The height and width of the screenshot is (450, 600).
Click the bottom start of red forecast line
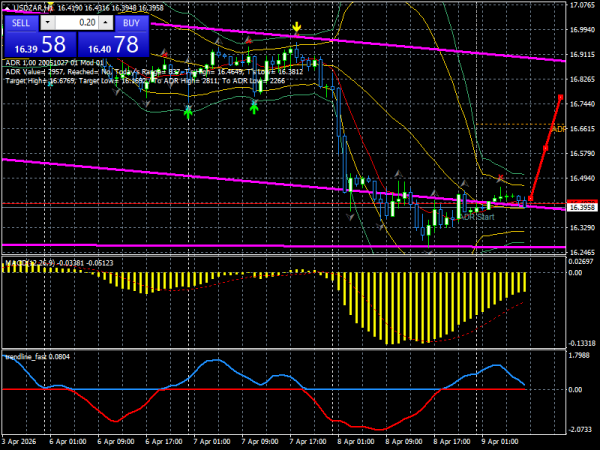[x=530, y=198]
